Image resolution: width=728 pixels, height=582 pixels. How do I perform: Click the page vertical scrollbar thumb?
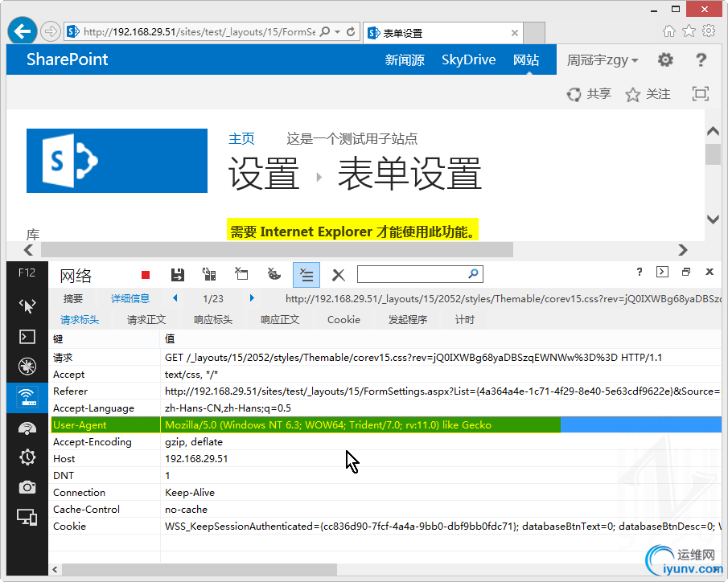point(714,154)
